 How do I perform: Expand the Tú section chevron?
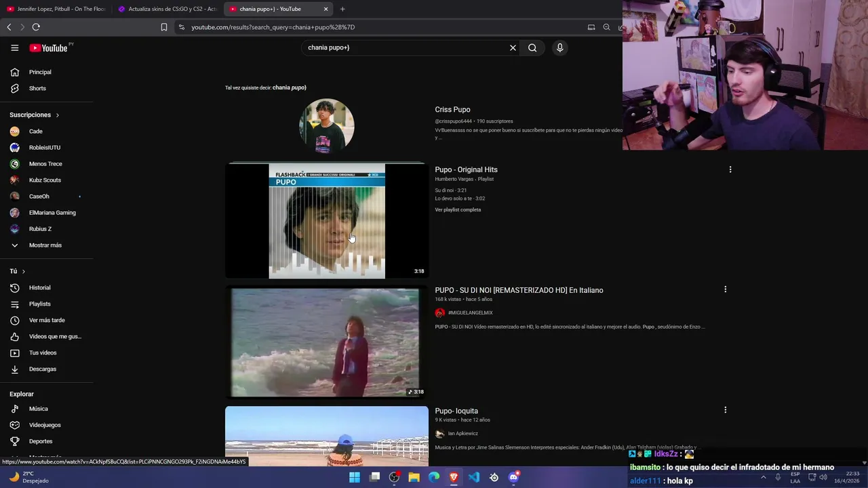pos(23,271)
